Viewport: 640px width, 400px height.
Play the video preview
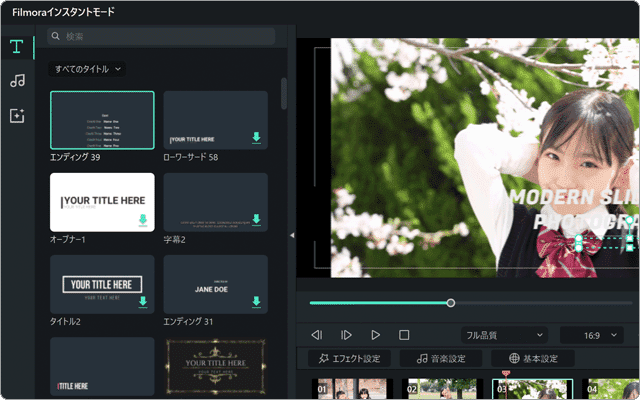tap(375, 335)
